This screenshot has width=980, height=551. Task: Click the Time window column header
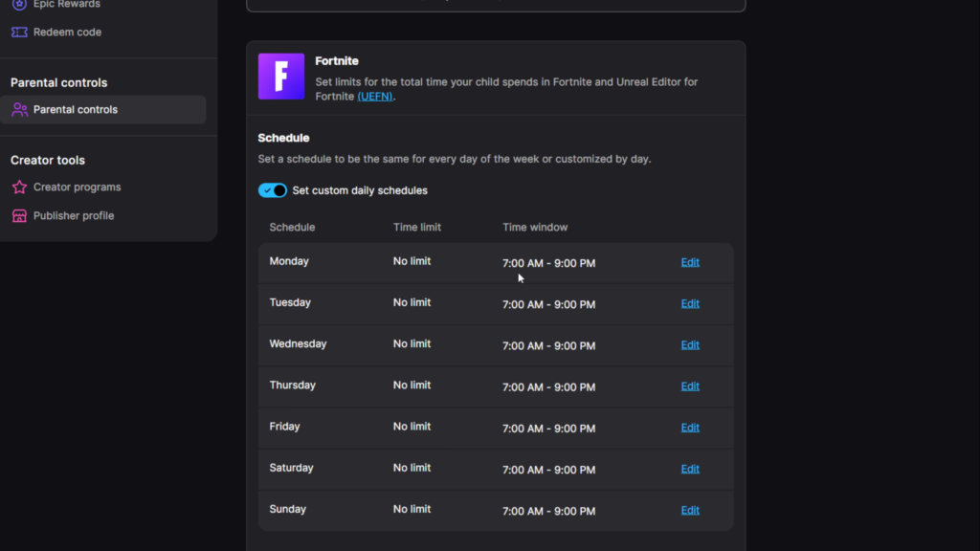[x=535, y=228]
